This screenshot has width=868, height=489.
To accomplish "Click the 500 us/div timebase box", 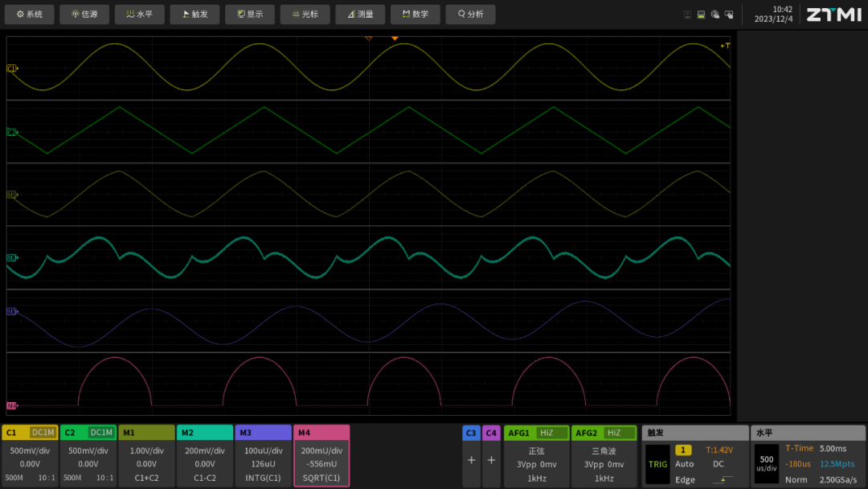I will point(765,464).
